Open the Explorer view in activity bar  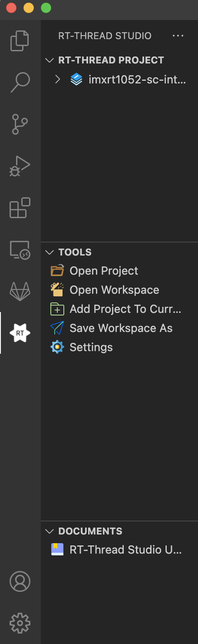point(20,41)
